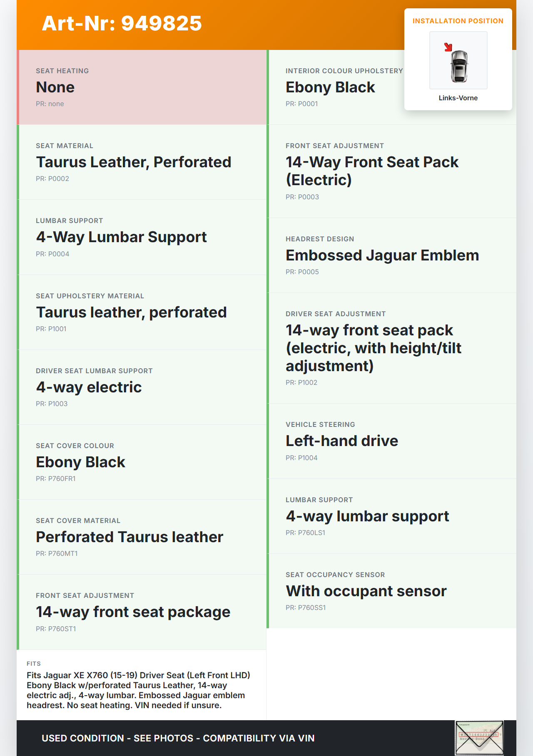Select the 14-way front seat package entry

[133, 612]
